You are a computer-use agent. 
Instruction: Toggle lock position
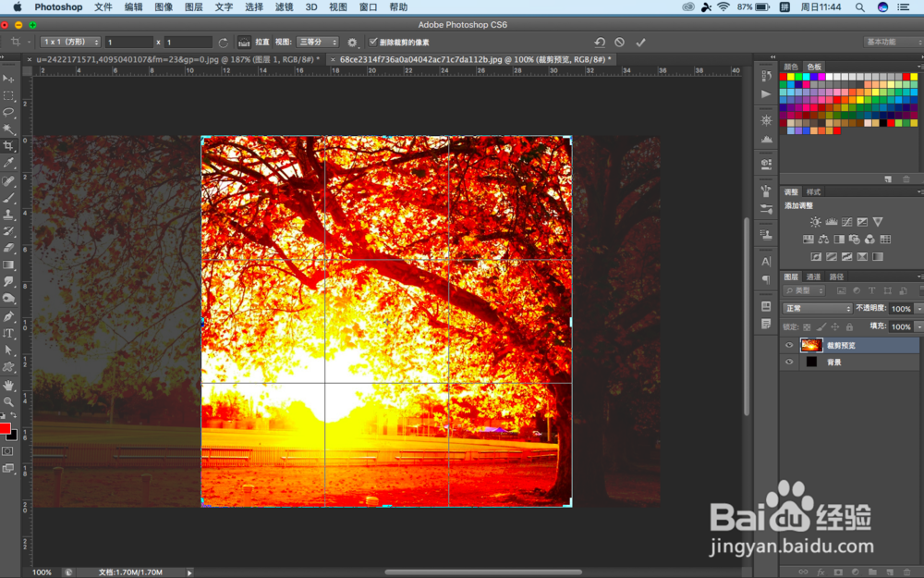point(835,326)
